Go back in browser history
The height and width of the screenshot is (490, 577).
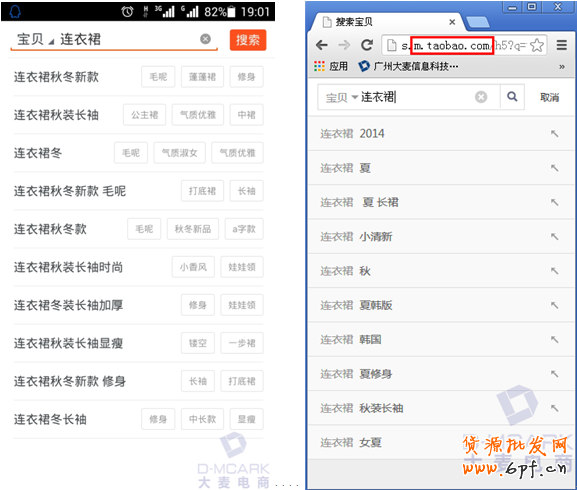322,45
